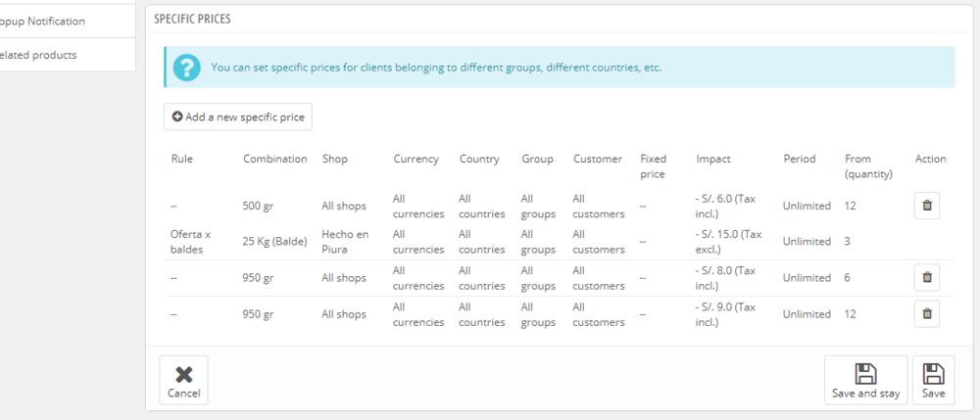The height and width of the screenshot is (420, 980).
Task: Select the '25 Kg (Balde)' combination cell
Action: tap(275, 242)
